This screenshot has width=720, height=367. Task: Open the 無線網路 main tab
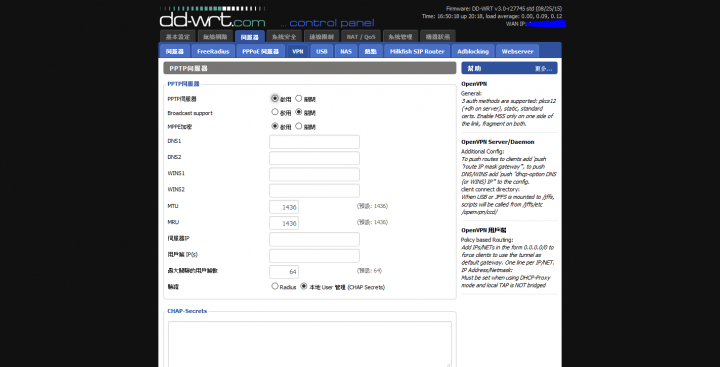pyautogui.click(x=215, y=36)
